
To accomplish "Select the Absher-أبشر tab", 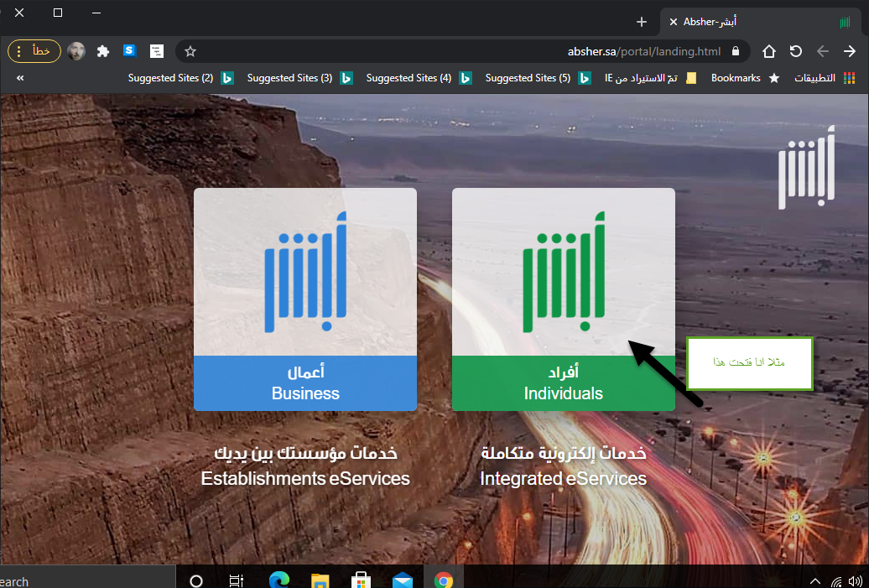I will [x=759, y=22].
